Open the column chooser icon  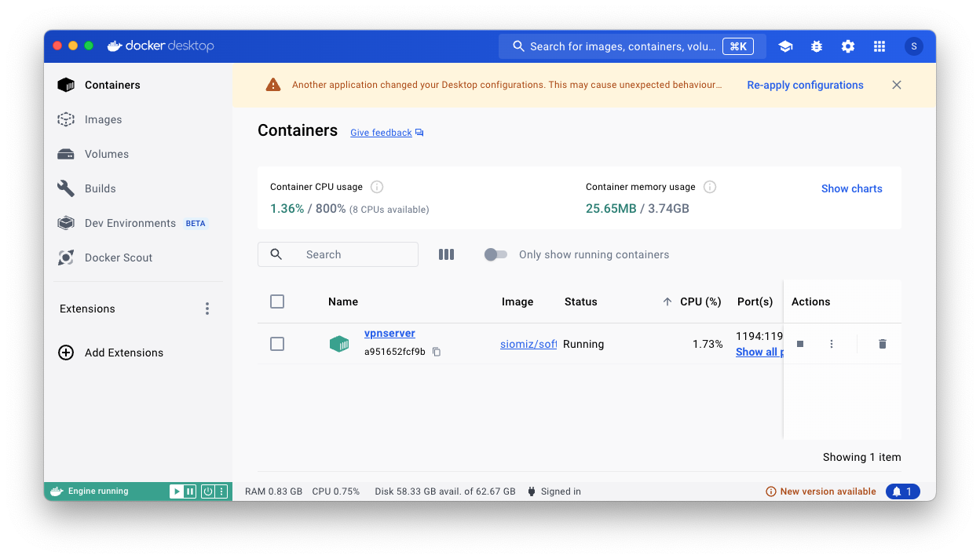(x=446, y=254)
